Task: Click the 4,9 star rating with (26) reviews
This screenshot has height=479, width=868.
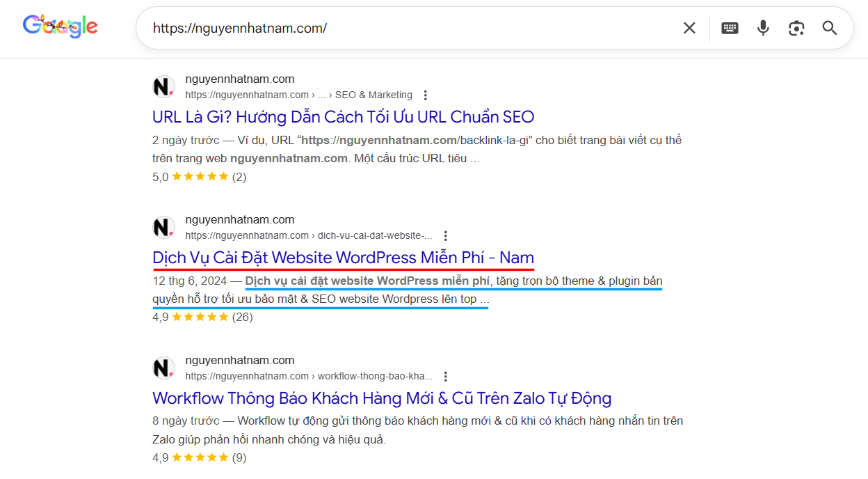Action: pyautogui.click(x=202, y=317)
